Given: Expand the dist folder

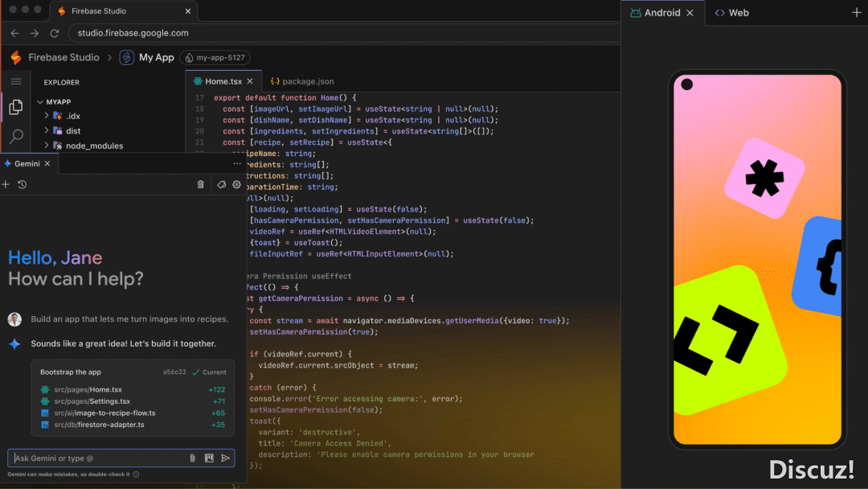Looking at the screenshot, I should (47, 131).
